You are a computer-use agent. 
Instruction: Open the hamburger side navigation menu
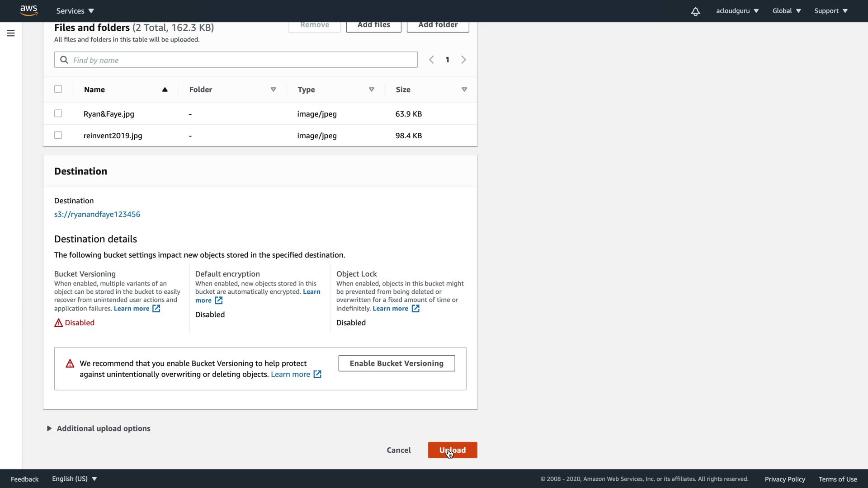(11, 33)
